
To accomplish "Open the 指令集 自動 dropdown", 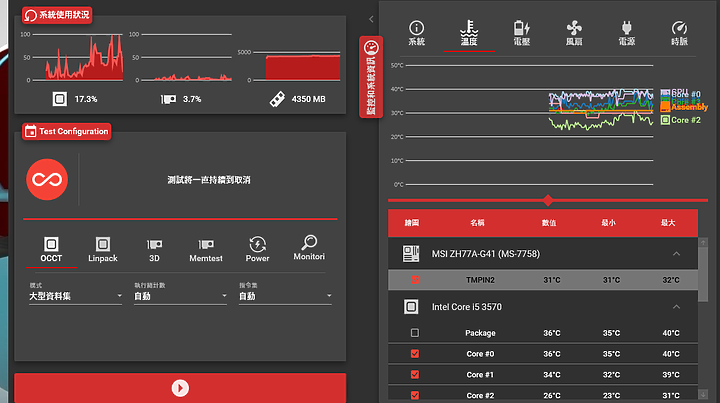I will click(285, 296).
